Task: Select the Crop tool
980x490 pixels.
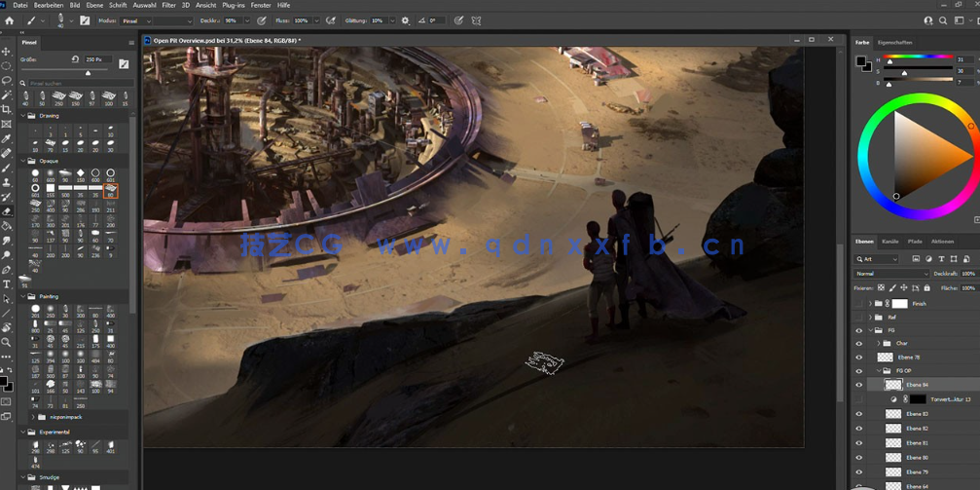Action: point(7,110)
